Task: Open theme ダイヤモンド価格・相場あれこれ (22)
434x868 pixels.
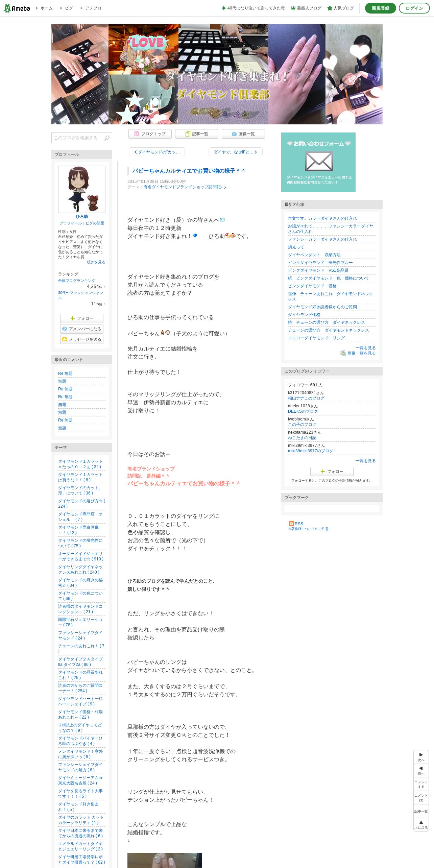Action: [x=80, y=715]
